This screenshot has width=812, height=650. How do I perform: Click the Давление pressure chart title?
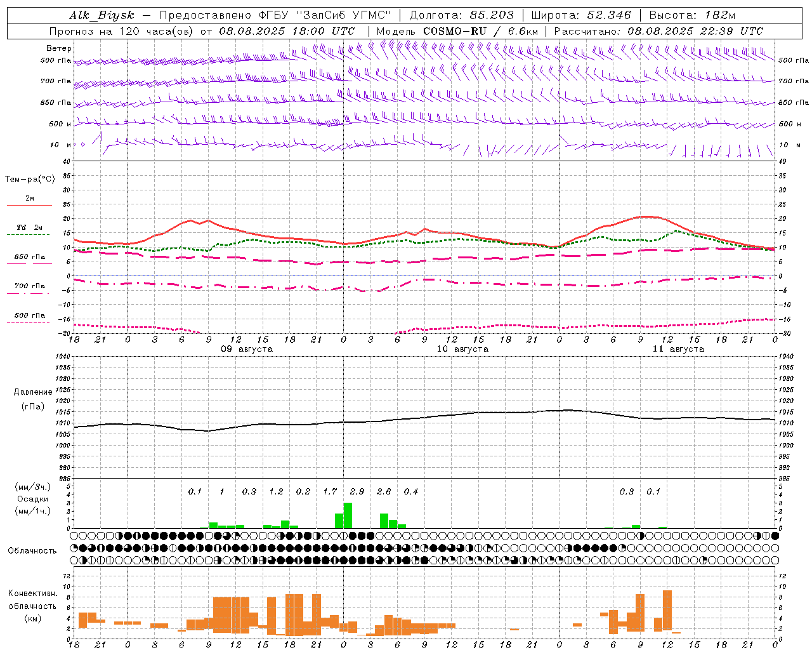pyautogui.click(x=33, y=392)
